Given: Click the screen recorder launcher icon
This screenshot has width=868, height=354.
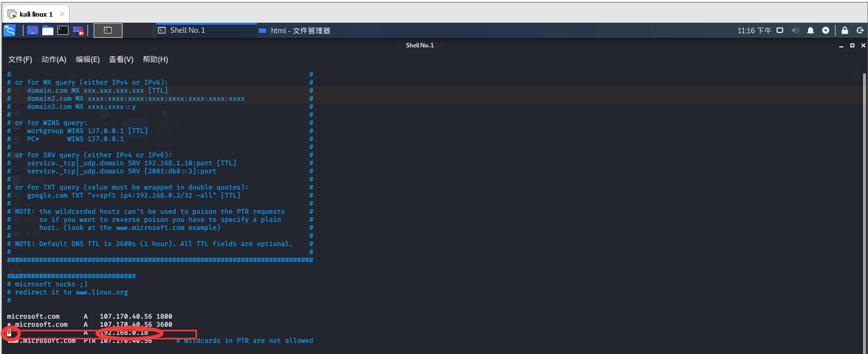Looking at the screenshot, I should click(78, 31).
